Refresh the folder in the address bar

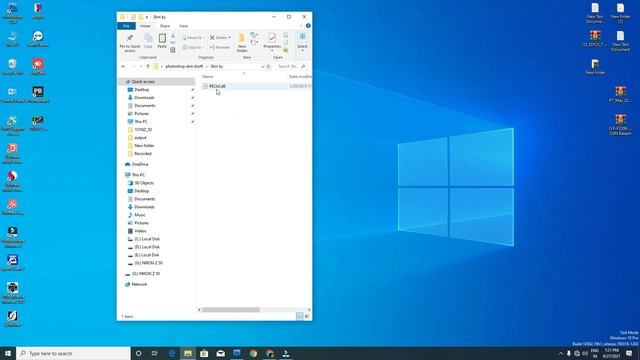pyautogui.click(x=269, y=66)
